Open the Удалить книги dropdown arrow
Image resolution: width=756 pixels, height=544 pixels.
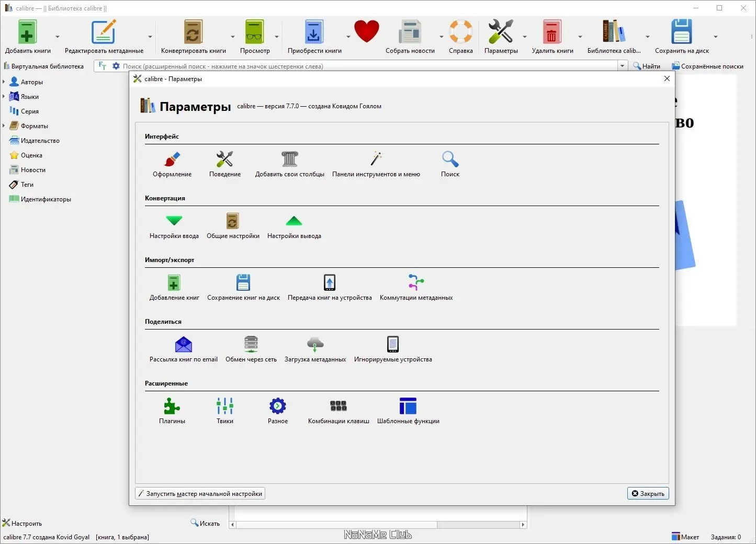tap(580, 37)
